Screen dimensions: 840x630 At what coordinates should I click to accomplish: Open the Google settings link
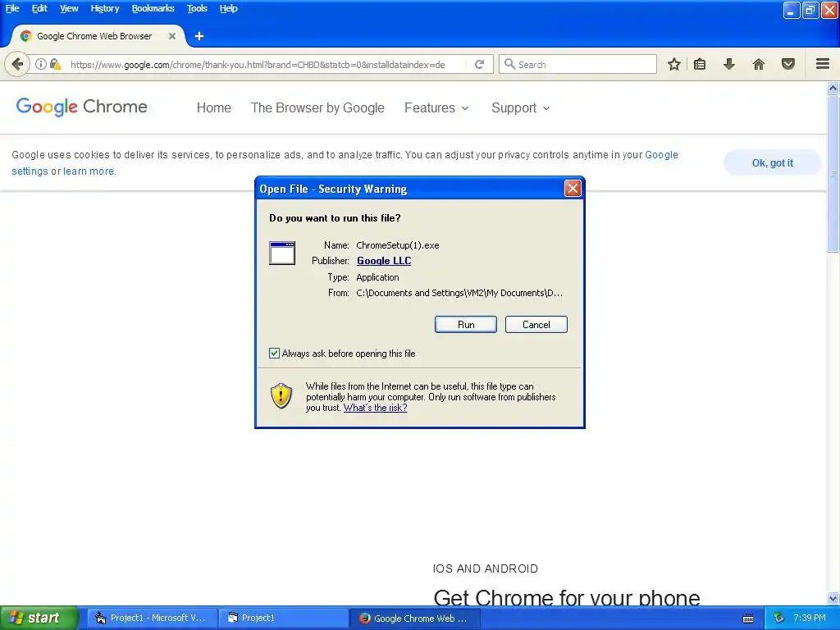coord(345,163)
